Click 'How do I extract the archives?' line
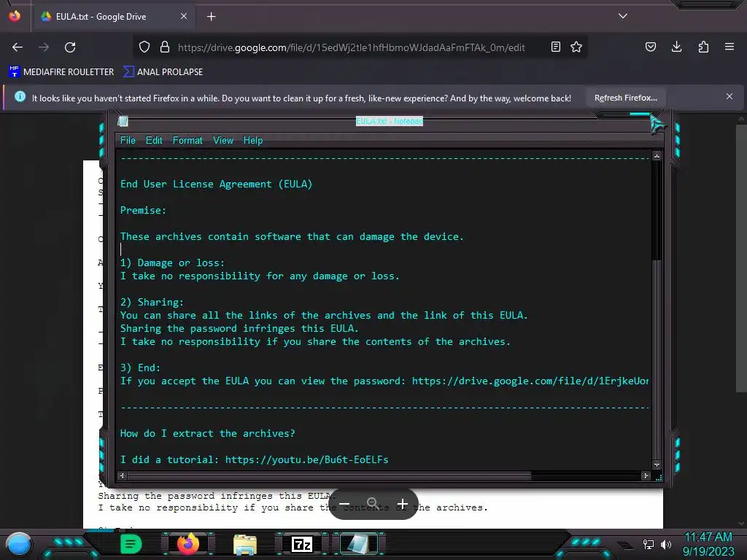 click(x=207, y=433)
